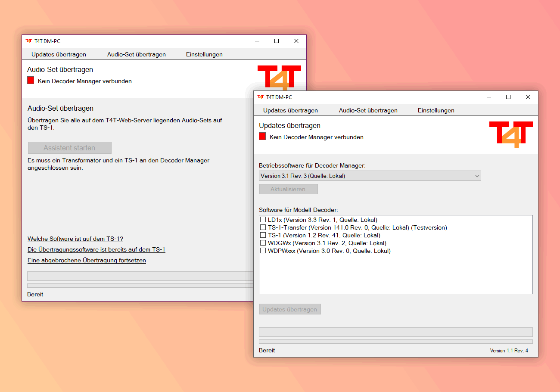560x392 pixels.
Task: Click the Updates übertragen button below list
Action: [x=289, y=309]
